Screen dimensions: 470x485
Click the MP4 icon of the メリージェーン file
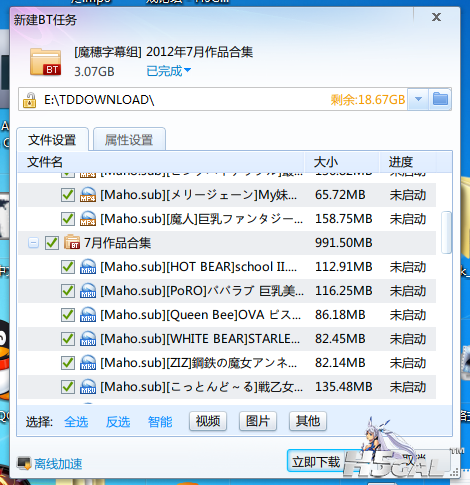(x=88, y=195)
